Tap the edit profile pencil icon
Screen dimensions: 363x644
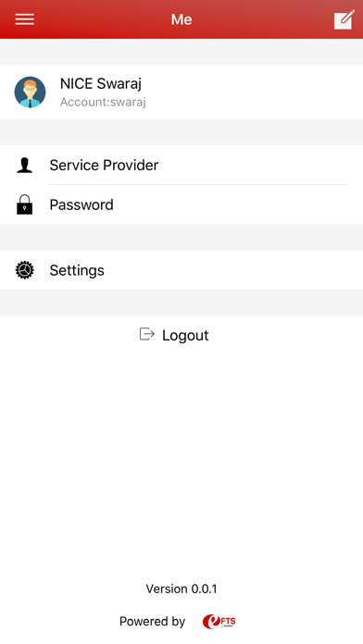pos(344,19)
